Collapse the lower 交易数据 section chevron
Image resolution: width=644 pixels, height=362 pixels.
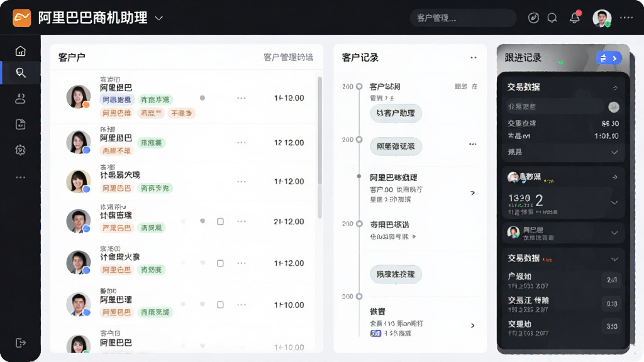pyautogui.click(x=614, y=259)
